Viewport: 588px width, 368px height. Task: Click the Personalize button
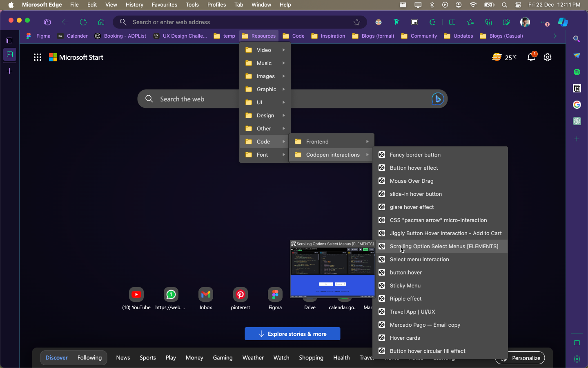pyautogui.click(x=520, y=358)
